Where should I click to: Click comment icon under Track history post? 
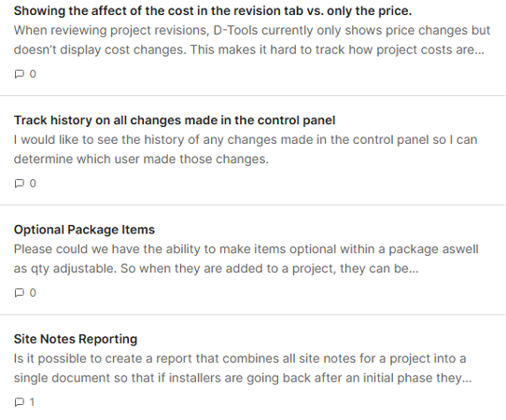point(20,183)
